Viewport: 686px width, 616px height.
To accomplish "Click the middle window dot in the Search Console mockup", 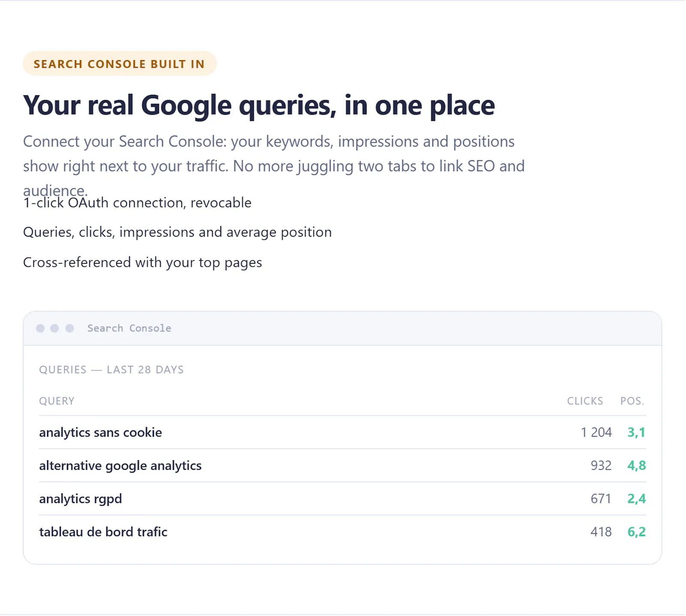I will coord(54,328).
